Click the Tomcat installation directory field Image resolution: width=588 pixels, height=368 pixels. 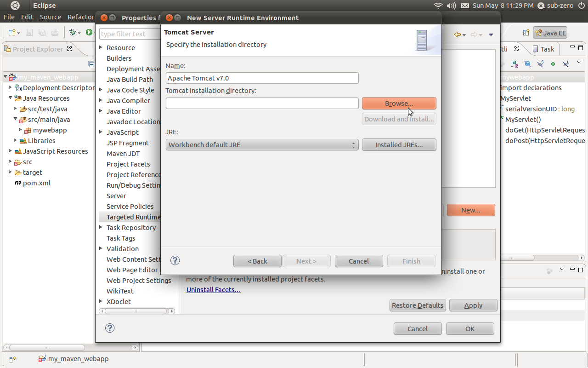(x=262, y=103)
